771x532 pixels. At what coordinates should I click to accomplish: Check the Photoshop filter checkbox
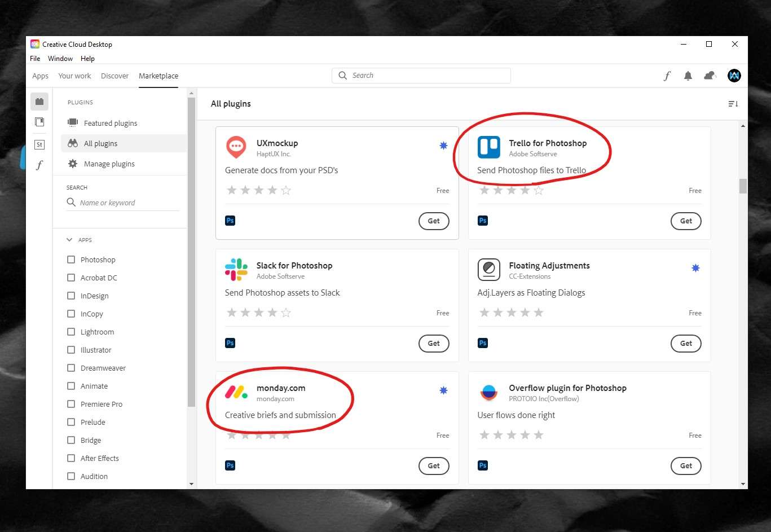pos(71,260)
